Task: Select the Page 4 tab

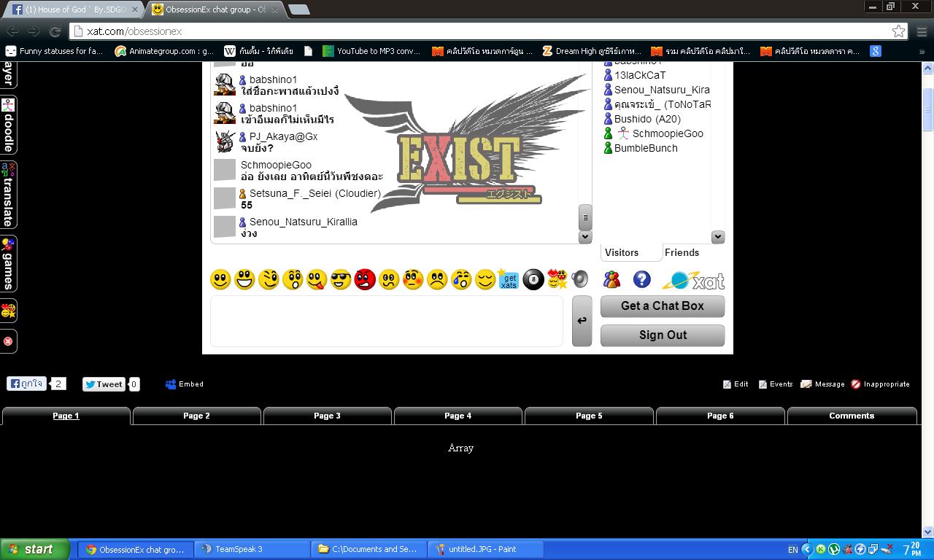Action: pyautogui.click(x=458, y=416)
